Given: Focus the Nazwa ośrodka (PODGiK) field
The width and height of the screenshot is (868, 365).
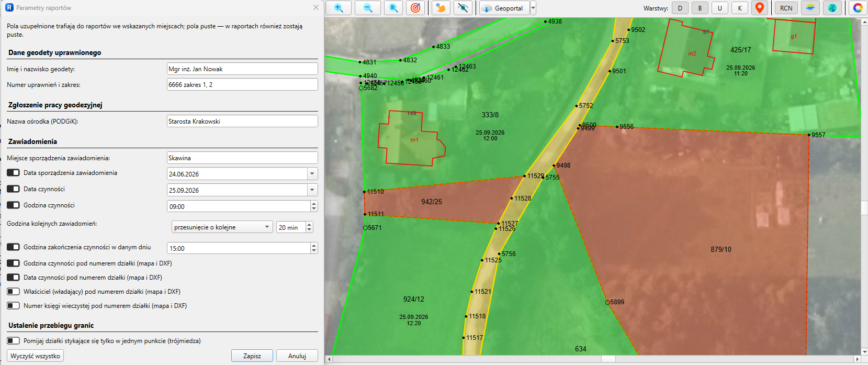Looking at the screenshot, I should point(242,121).
